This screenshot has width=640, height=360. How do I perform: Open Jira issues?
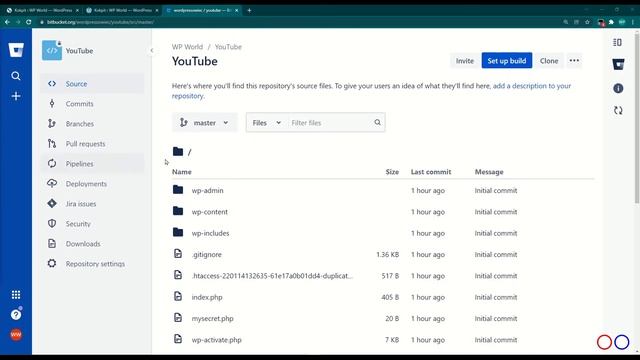pos(92,204)
